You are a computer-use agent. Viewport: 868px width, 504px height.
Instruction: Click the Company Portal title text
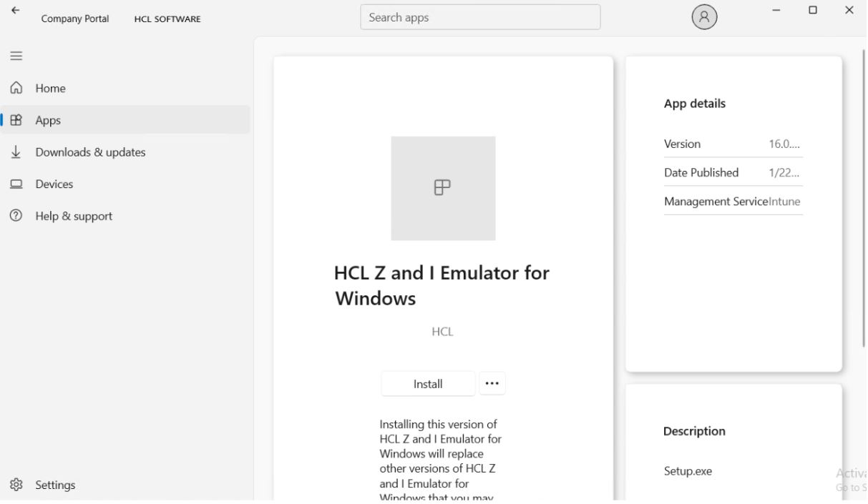(75, 19)
